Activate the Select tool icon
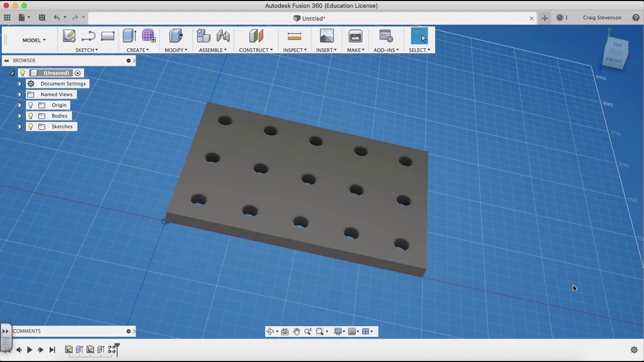 pos(419,36)
